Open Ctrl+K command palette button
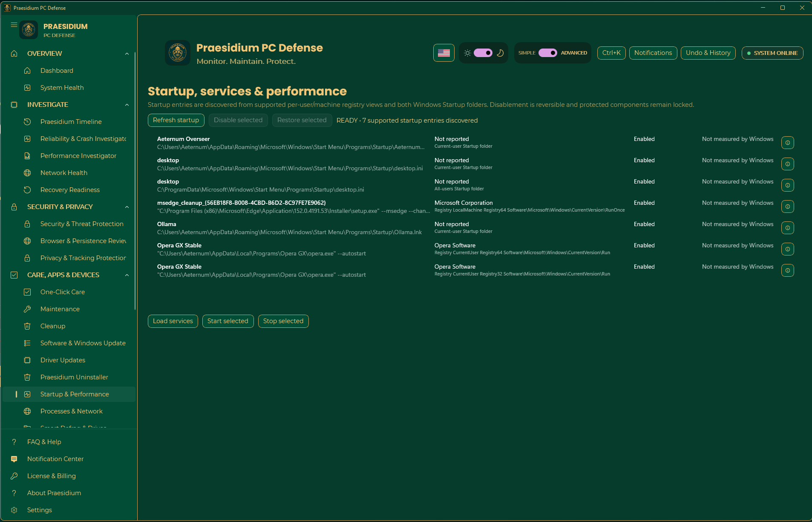The height and width of the screenshot is (522, 812). 611,53
